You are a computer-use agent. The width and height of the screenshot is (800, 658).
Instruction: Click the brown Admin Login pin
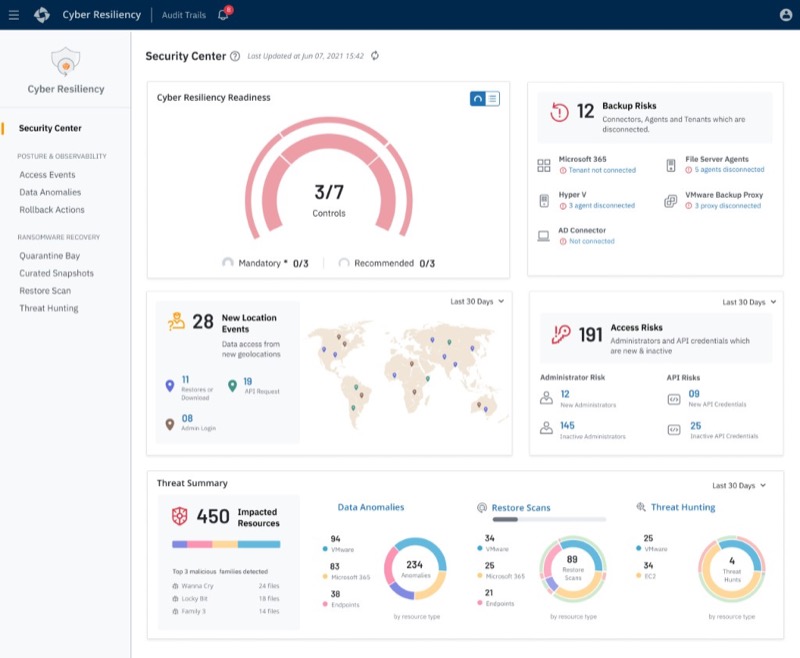(170, 424)
